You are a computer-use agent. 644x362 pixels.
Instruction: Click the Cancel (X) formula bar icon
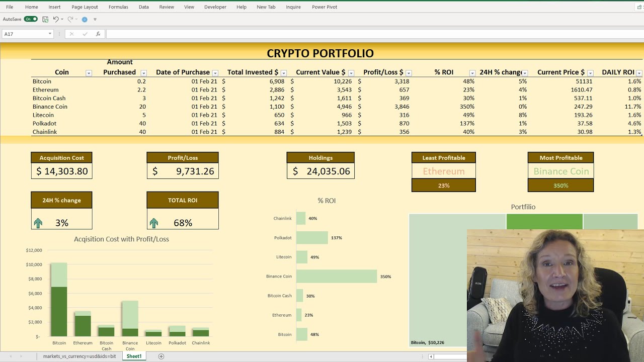coord(71,34)
